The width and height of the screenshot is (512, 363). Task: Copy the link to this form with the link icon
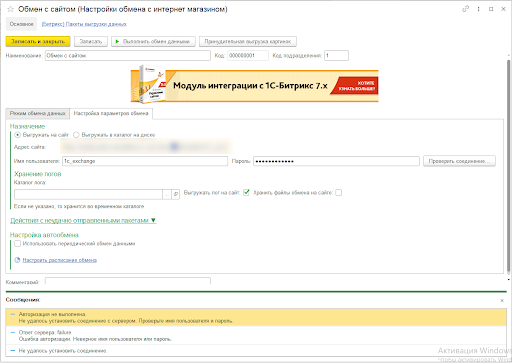[x=466, y=9]
